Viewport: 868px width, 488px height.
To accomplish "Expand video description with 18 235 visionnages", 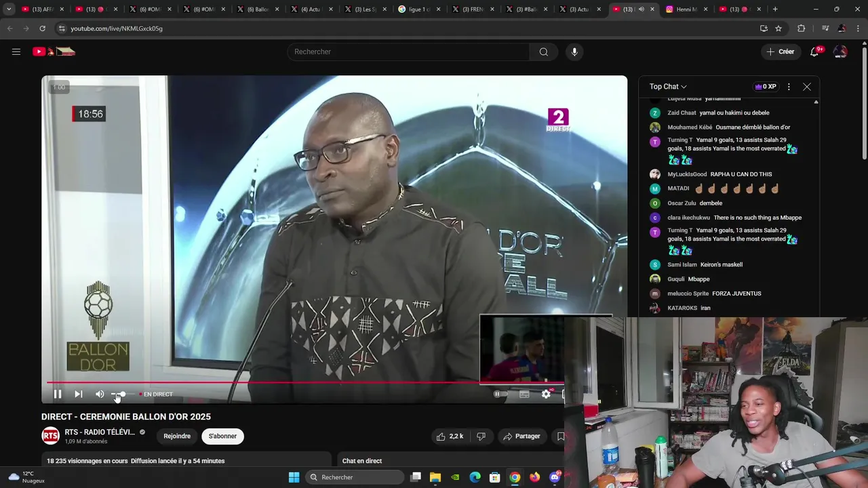I will click(x=186, y=461).
